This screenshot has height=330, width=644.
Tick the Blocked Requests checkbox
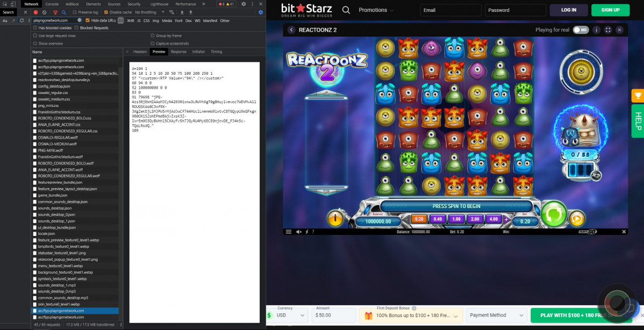77,27
